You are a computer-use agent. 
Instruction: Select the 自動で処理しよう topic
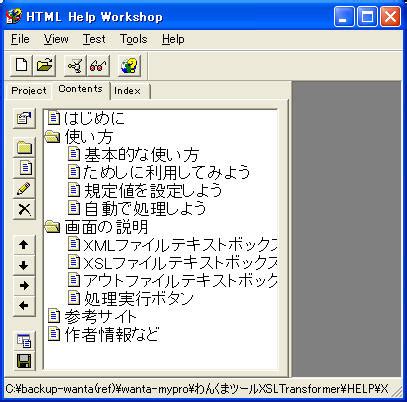coord(145,208)
